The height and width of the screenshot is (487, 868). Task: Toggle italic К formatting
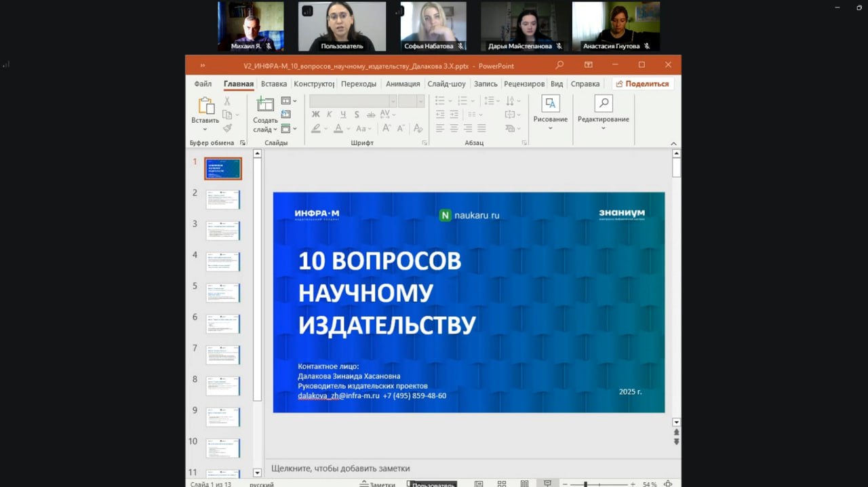tap(330, 115)
